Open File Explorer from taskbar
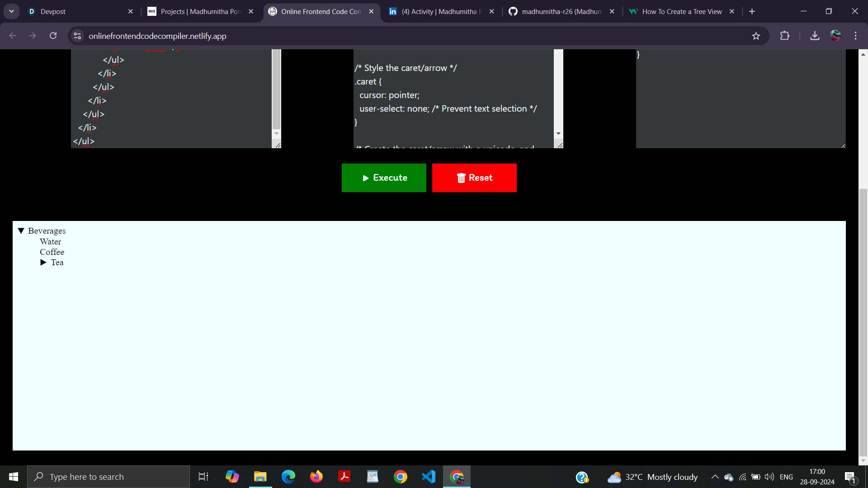The image size is (868, 488). (260, 477)
